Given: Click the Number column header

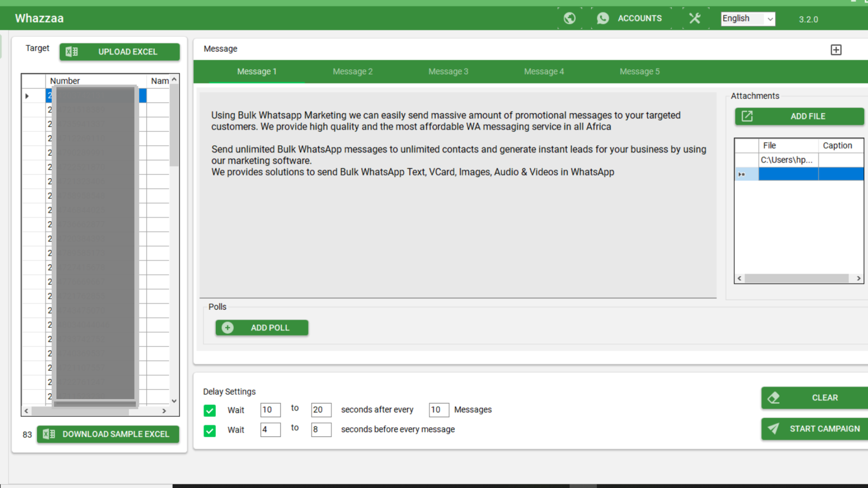Looking at the screenshot, I should click(x=96, y=81).
